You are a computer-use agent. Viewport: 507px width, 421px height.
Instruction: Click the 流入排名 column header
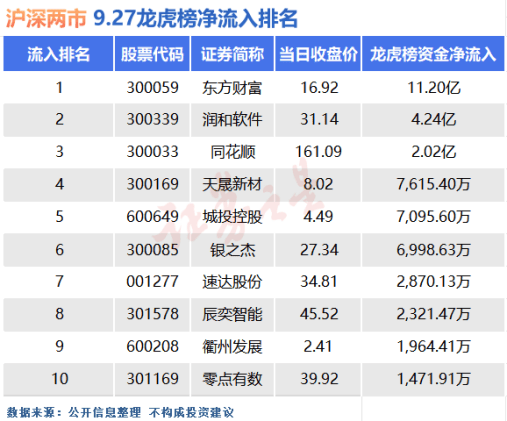(x=58, y=54)
